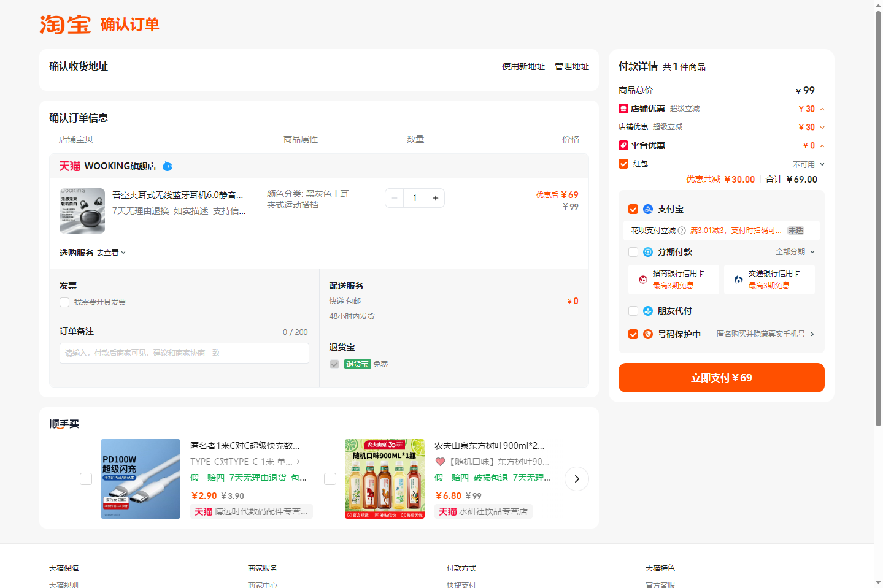The height and width of the screenshot is (588, 883).
Task: Toggle the 退货宝 checkbox
Action: (x=334, y=364)
